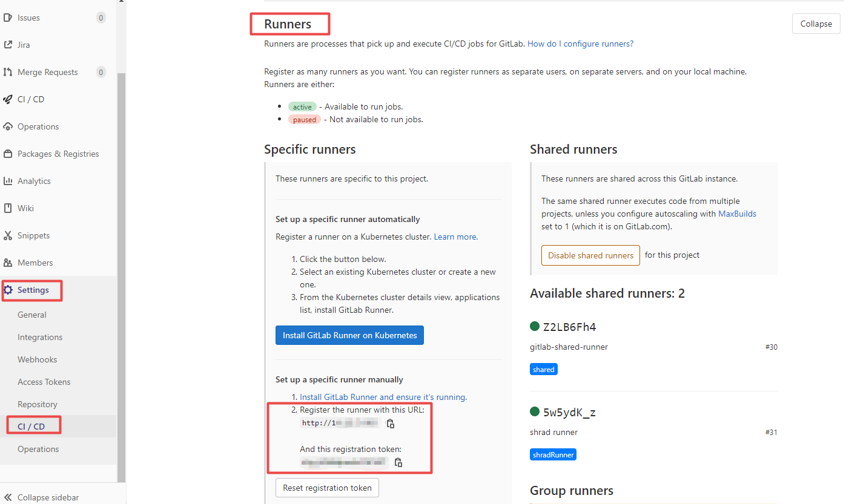
Task: Click the Issues sidebar icon
Action: coord(8,18)
